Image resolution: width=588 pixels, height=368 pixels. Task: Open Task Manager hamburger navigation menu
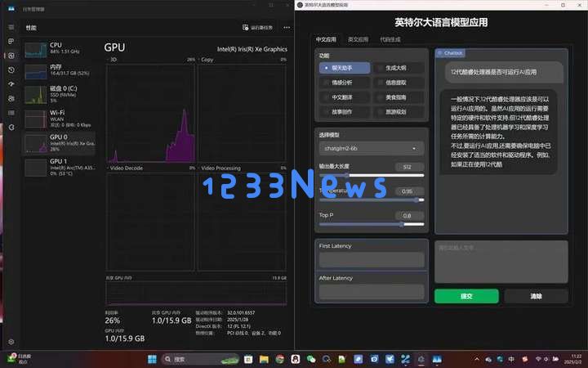(11, 27)
